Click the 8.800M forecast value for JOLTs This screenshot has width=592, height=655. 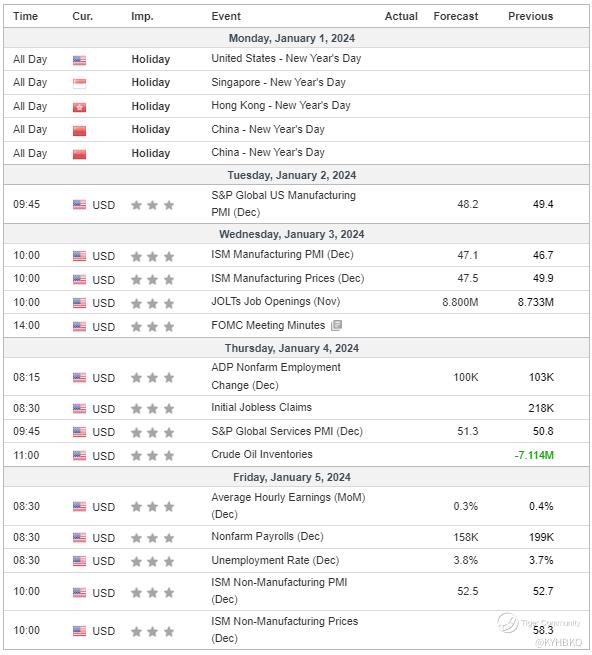460,302
